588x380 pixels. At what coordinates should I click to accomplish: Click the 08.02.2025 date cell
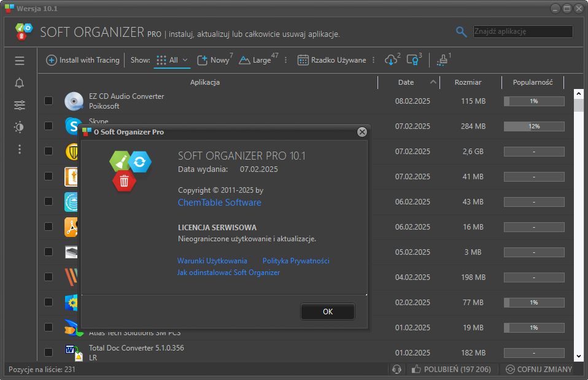pyautogui.click(x=412, y=101)
